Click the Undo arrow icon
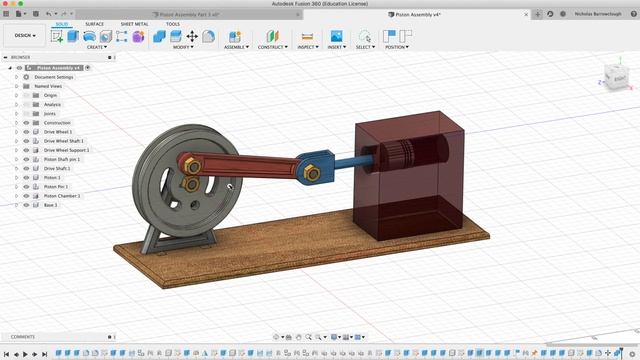The width and height of the screenshot is (640, 360). point(49,14)
